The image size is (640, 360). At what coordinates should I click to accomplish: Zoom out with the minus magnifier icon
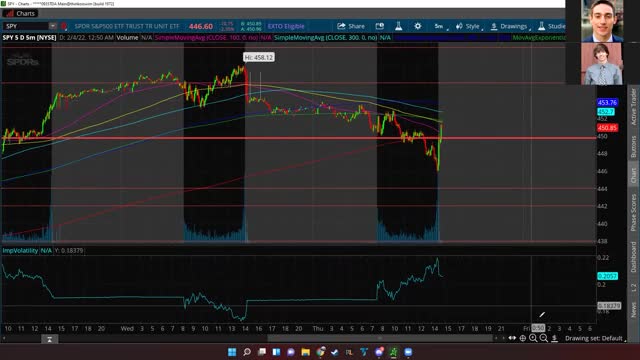544,338
